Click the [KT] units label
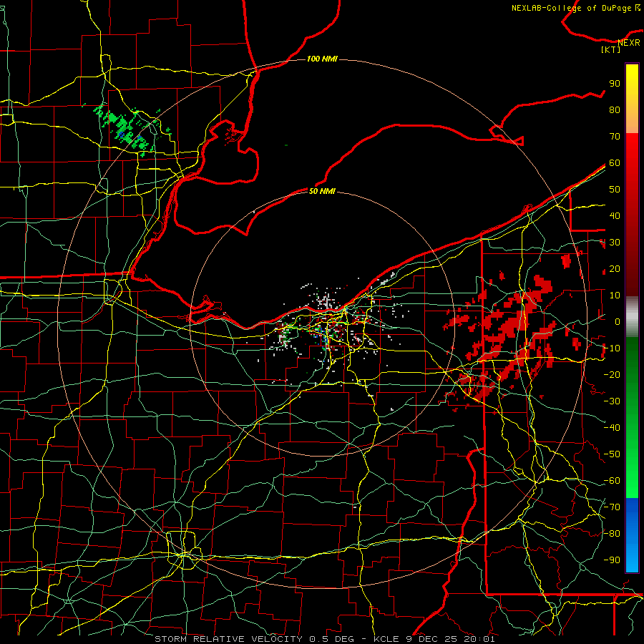Image resolution: width=644 pixels, height=644 pixels. click(610, 49)
